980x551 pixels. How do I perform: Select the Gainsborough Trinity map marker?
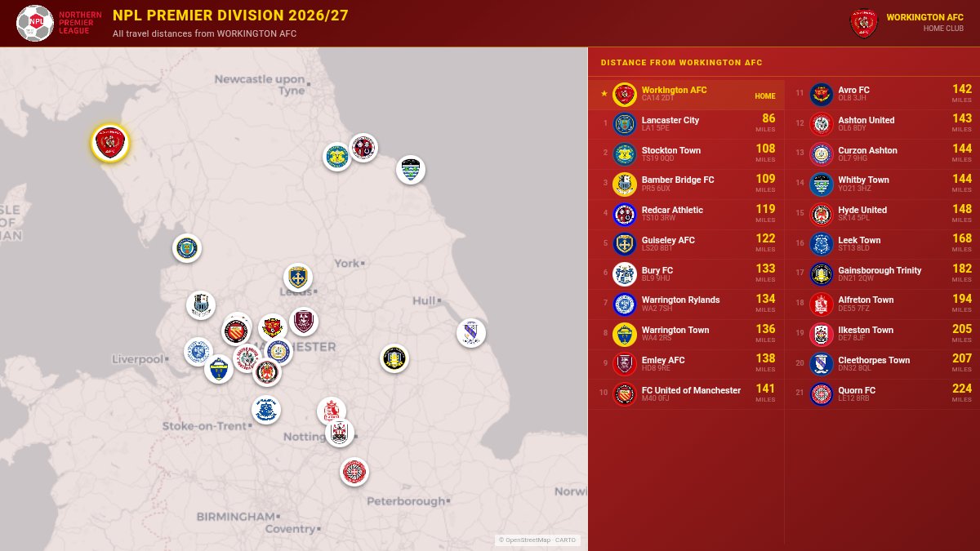[x=394, y=358]
